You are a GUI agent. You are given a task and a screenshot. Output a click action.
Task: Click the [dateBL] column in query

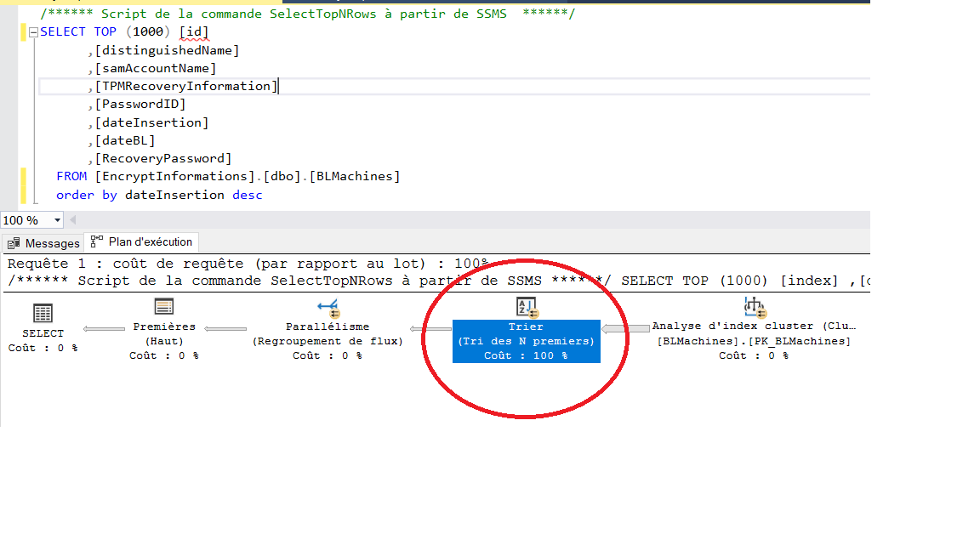click(x=125, y=140)
